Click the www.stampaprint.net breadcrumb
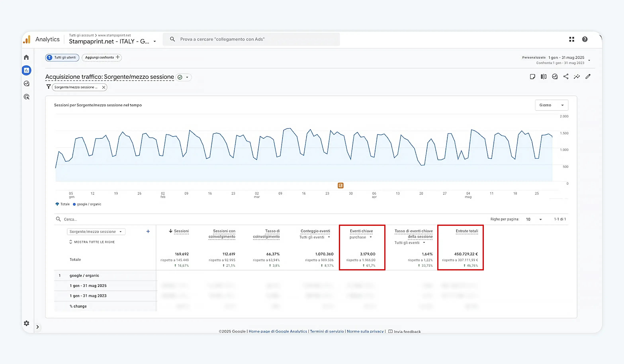Screen dimensions: 624x364 [x=114, y=35]
